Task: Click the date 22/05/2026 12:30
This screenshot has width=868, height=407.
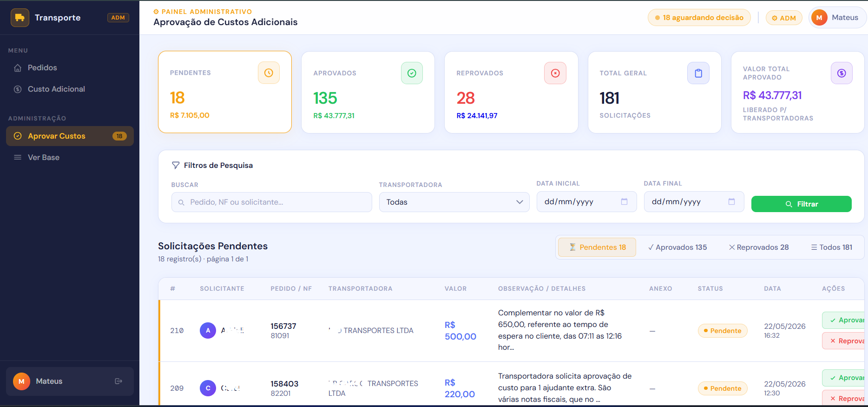Action: click(785, 388)
